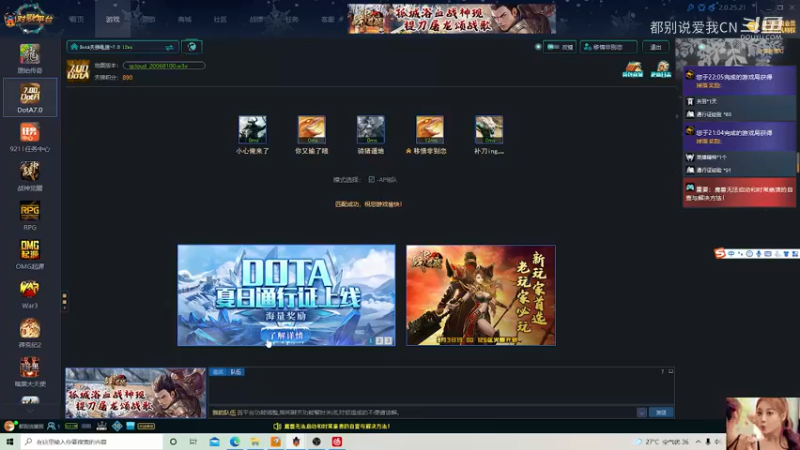Open File Explorer from the taskbar
The height and width of the screenshot is (450, 800).
255,441
